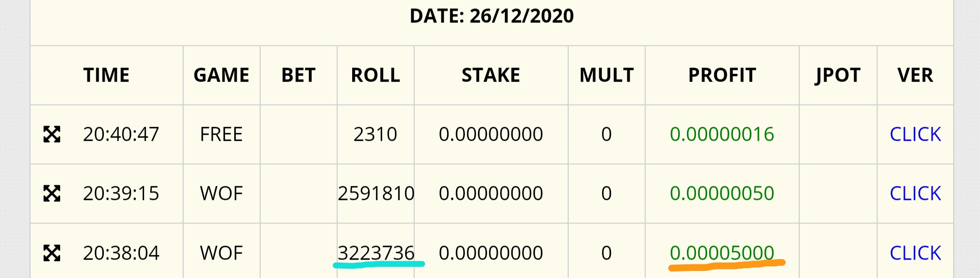Click the roll number 3223736
The width and height of the screenshot is (980, 278).
pyautogui.click(x=376, y=253)
